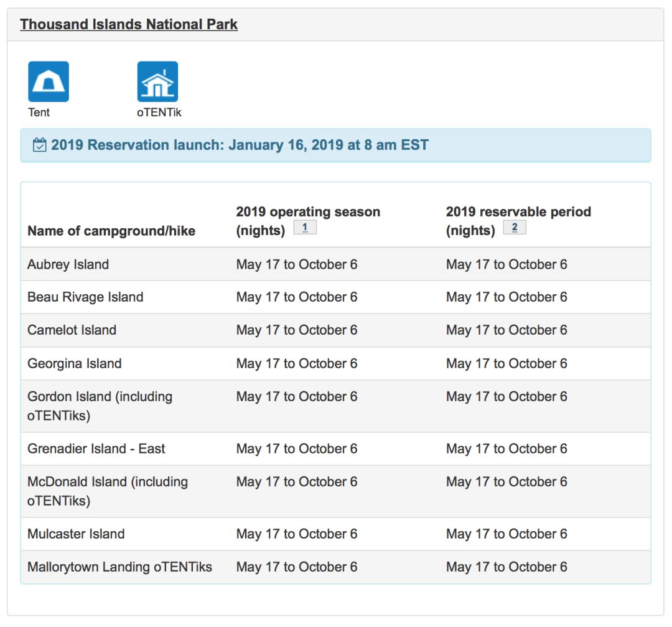Click Mallorytown Landing reservable period dates
The image size is (672, 627).
coord(506,567)
